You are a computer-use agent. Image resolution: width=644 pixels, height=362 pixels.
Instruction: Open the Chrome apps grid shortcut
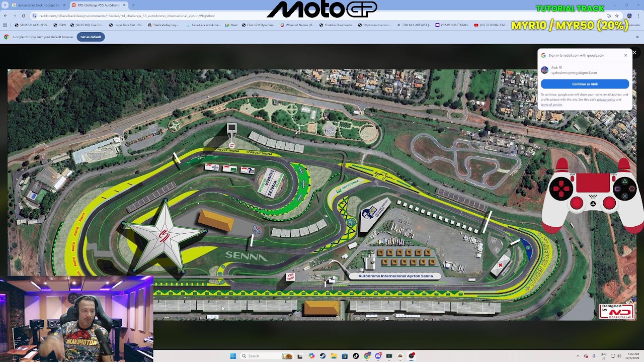tap(6, 25)
